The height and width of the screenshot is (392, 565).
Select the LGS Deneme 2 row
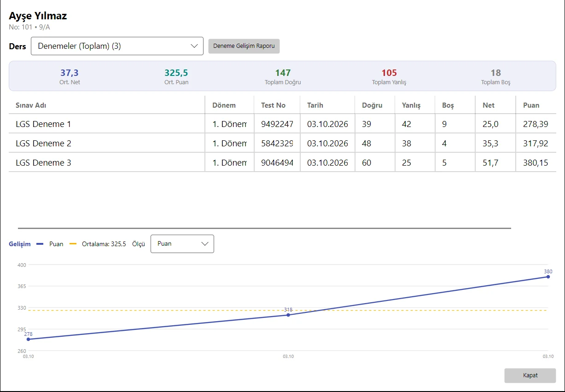click(x=282, y=144)
